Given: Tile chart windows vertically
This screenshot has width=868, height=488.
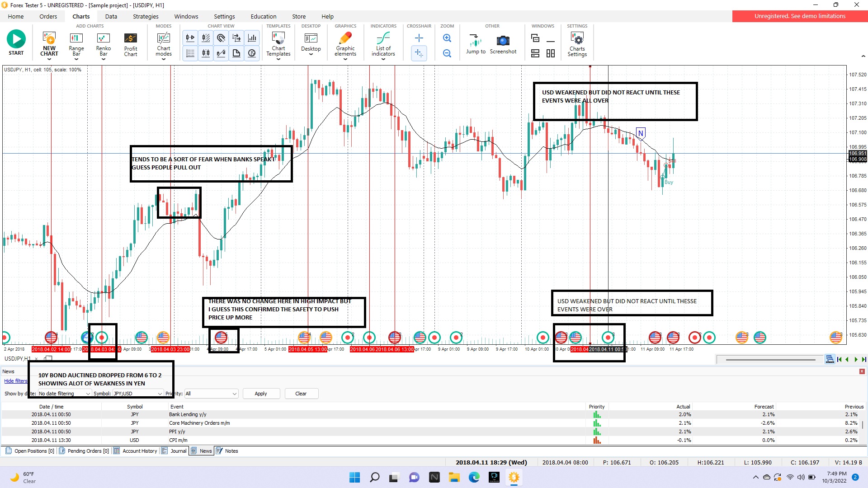Looking at the screenshot, I should coord(550,53).
